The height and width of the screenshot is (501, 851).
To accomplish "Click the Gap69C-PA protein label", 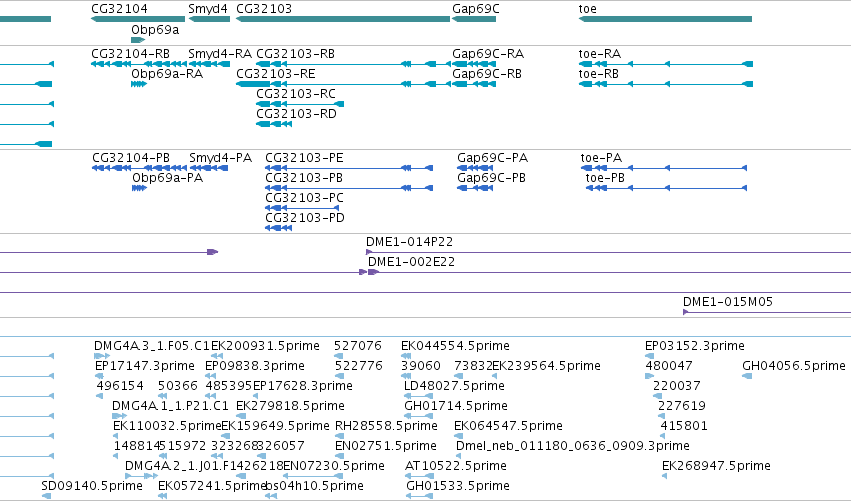I will 492,158.
